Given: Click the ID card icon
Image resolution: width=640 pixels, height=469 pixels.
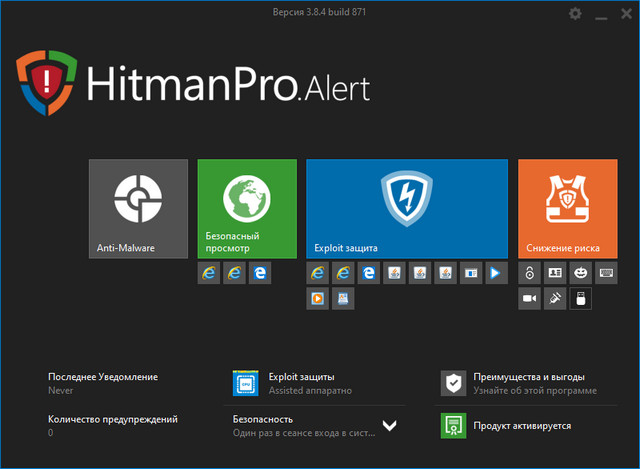Looking at the screenshot, I should coord(555,273).
